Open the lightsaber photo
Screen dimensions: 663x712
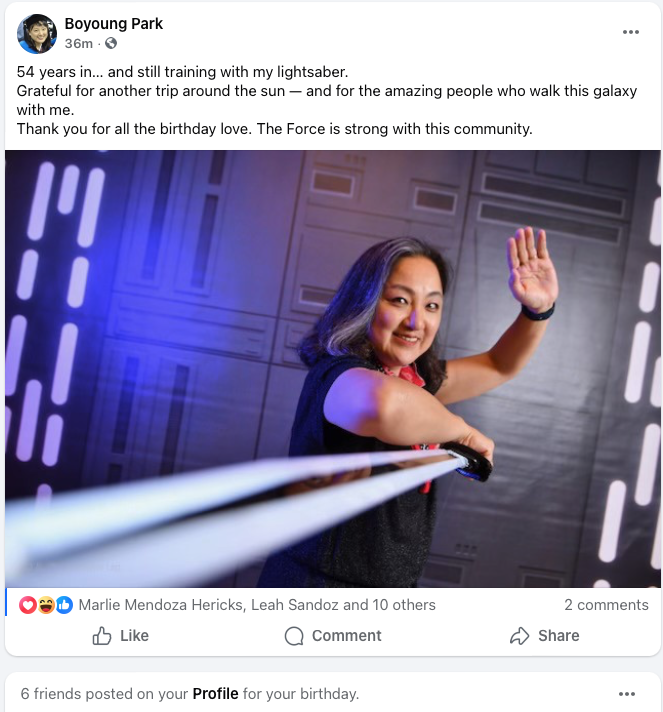click(333, 369)
